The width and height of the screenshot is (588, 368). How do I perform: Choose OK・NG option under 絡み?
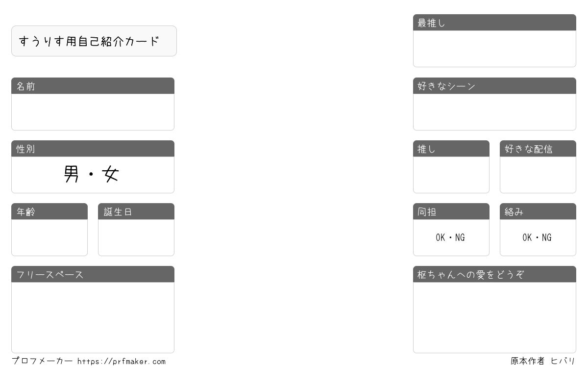click(537, 237)
